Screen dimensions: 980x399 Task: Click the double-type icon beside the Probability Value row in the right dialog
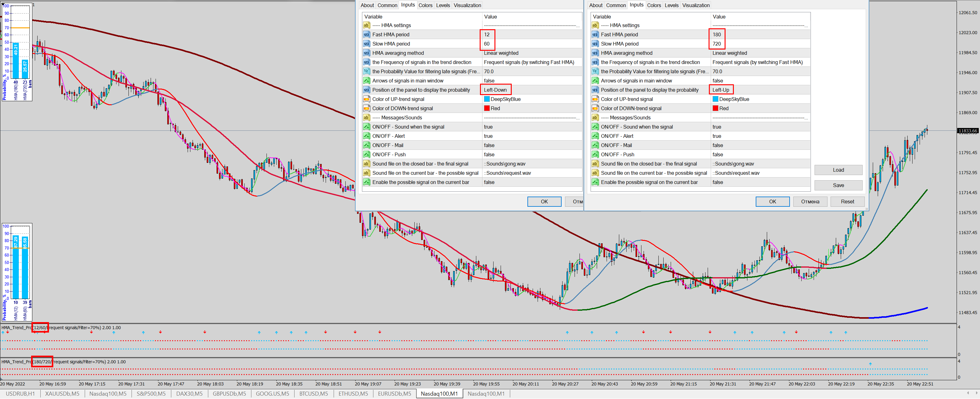click(595, 71)
